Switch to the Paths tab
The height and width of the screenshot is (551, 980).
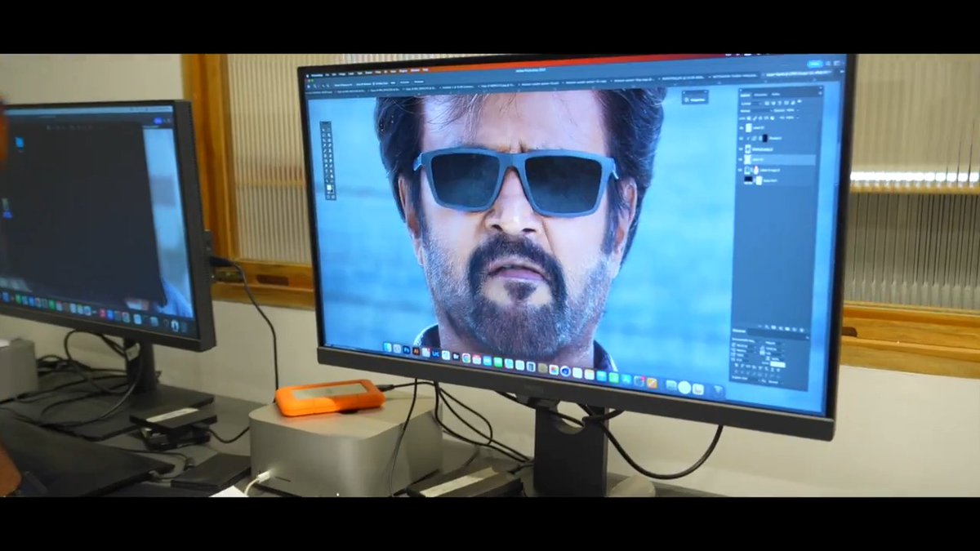pos(775,94)
